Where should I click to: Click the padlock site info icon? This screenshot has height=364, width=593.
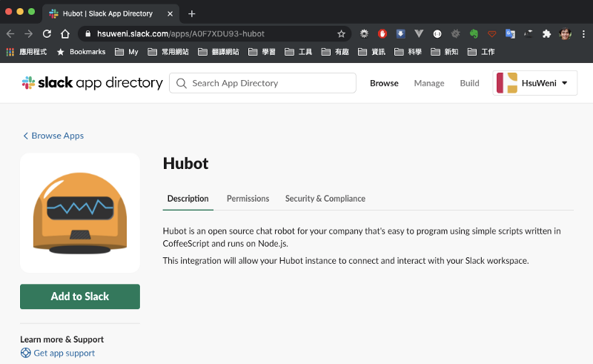[88, 33]
